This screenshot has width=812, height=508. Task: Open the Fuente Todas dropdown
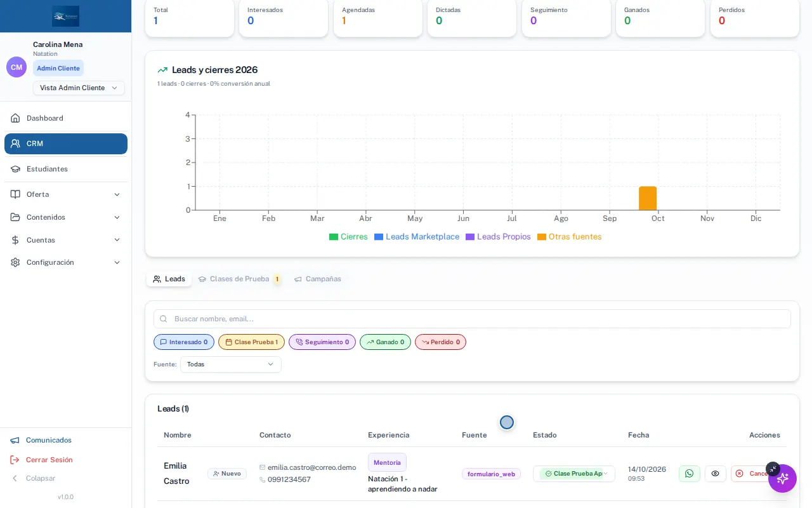[231, 364]
